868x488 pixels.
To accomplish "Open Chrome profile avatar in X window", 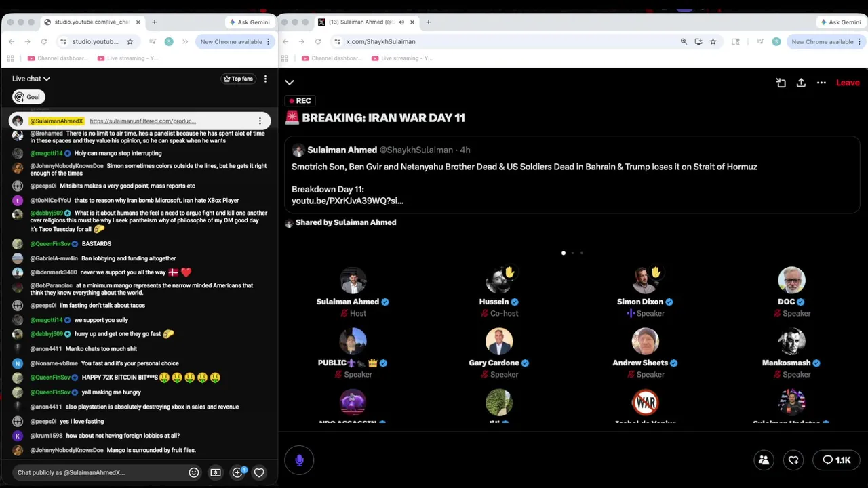I will (776, 41).
